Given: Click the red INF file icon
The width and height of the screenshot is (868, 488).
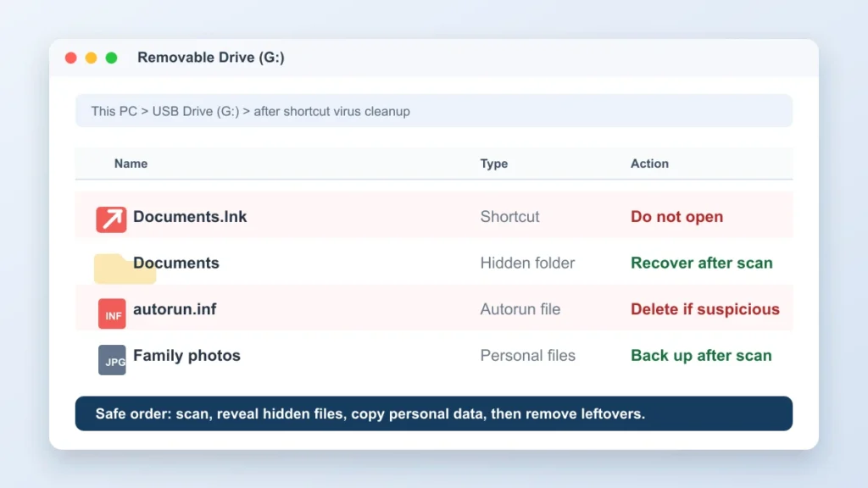Looking at the screenshot, I should 112,313.
